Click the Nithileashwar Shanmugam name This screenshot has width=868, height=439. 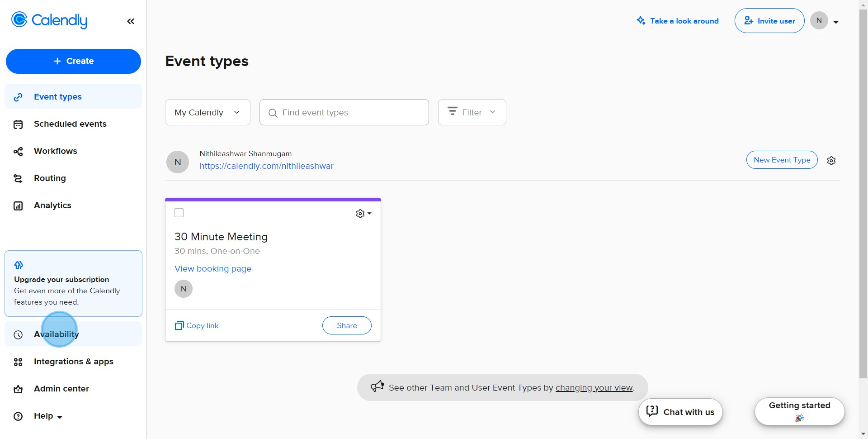point(245,154)
